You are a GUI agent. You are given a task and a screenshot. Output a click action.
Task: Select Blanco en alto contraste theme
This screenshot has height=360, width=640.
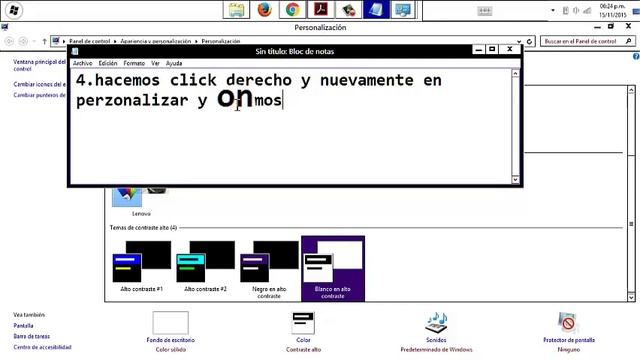pyautogui.click(x=333, y=269)
